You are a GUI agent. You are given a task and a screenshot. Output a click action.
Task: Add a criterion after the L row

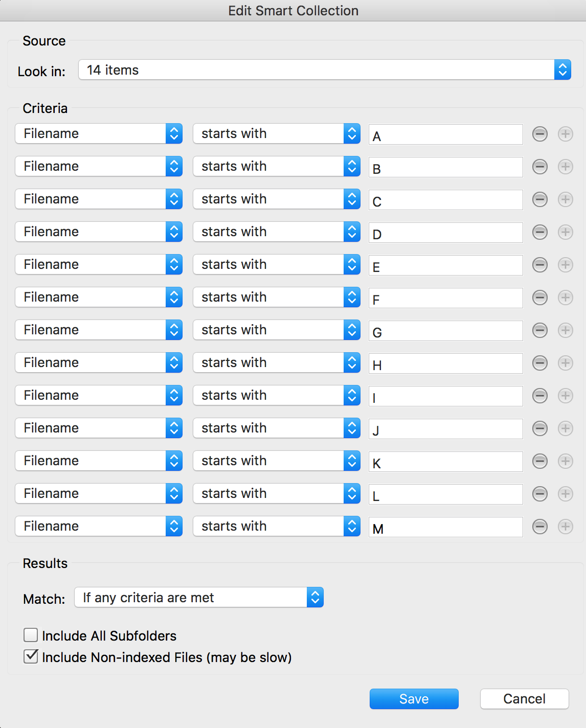tap(566, 494)
